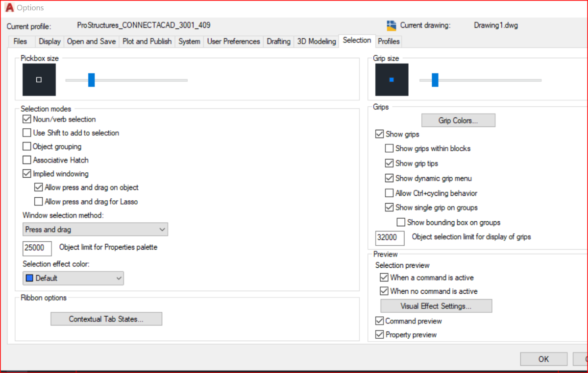Go to Plot and Publish tab
Viewport: 588px width, 373px height.
147,42
